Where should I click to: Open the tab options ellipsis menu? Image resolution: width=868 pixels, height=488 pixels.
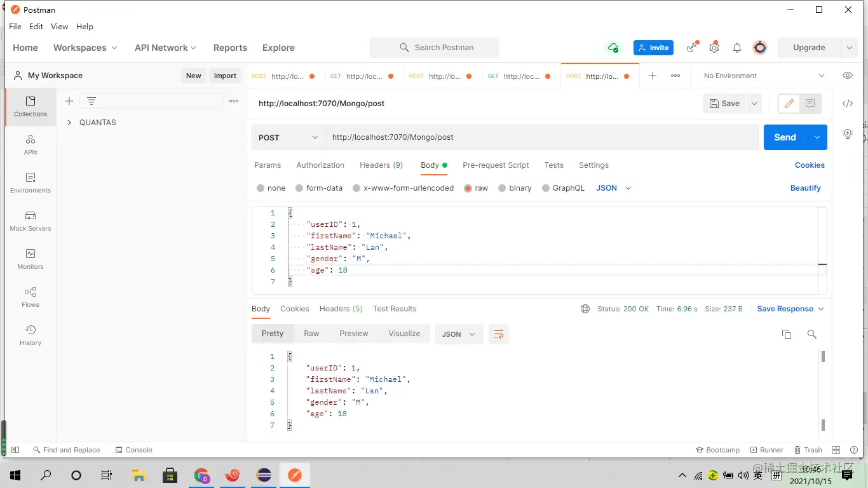pyautogui.click(x=675, y=76)
